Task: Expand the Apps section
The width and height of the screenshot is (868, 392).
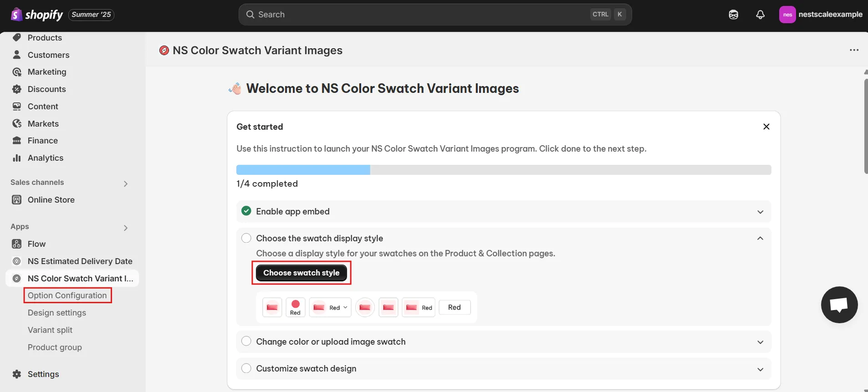Action: click(x=126, y=228)
